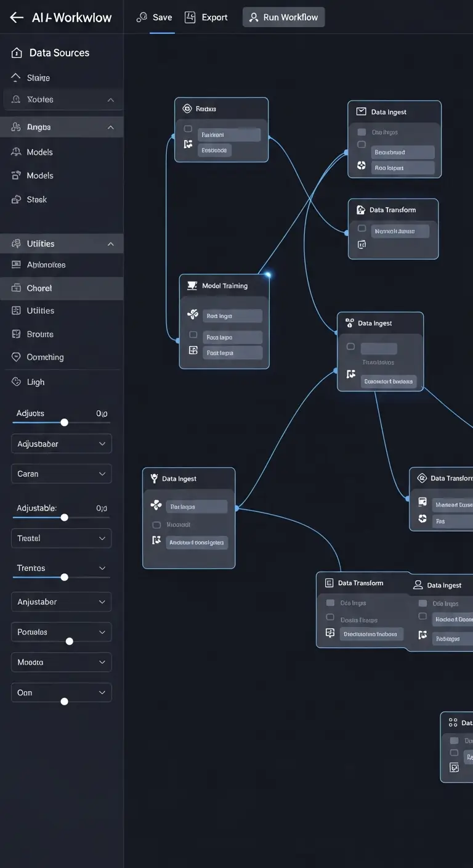Select Chorel in the sidebar

[39, 288]
